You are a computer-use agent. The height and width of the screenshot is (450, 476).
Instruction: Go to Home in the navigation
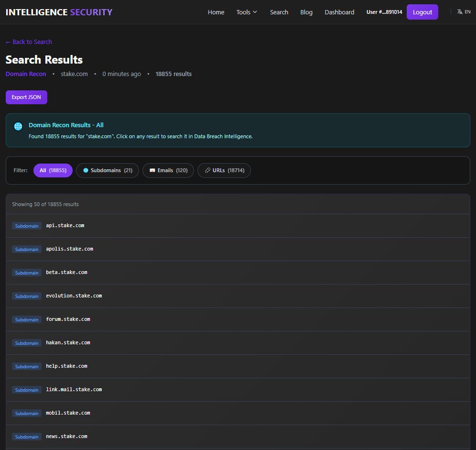coord(216,12)
